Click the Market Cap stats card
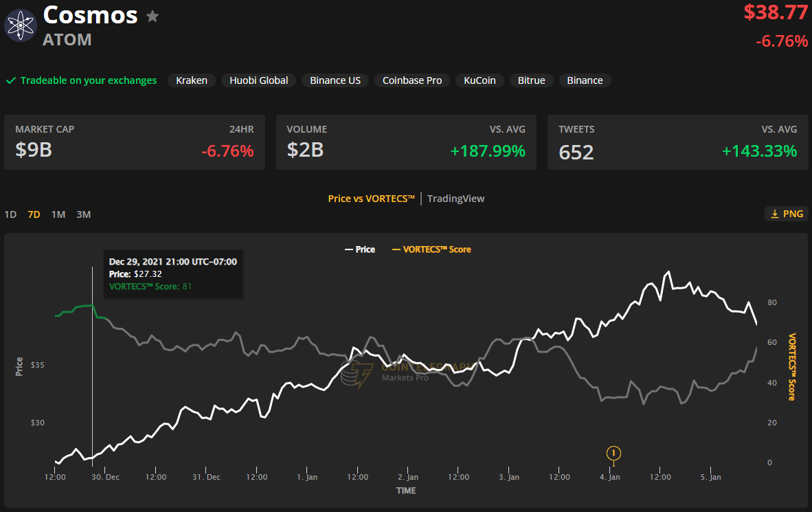 click(x=135, y=142)
